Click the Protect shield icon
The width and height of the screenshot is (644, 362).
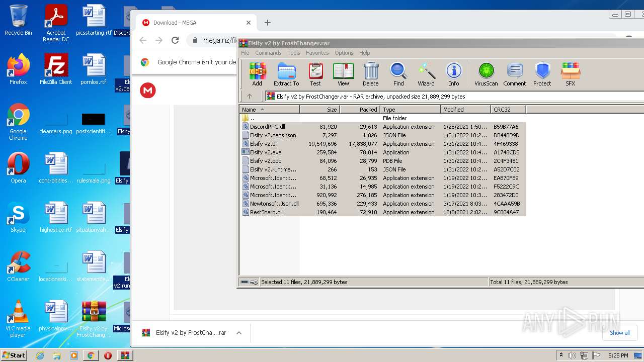[x=542, y=74]
